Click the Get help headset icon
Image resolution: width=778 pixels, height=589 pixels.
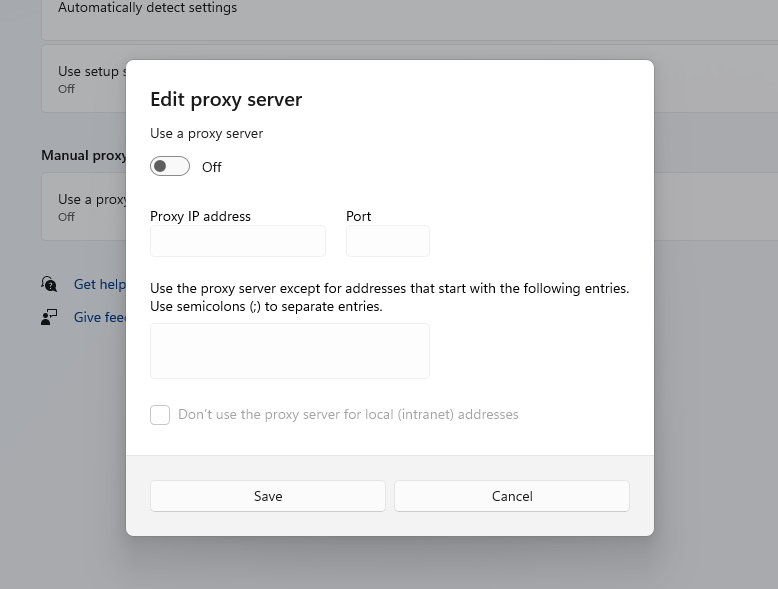[49, 284]
